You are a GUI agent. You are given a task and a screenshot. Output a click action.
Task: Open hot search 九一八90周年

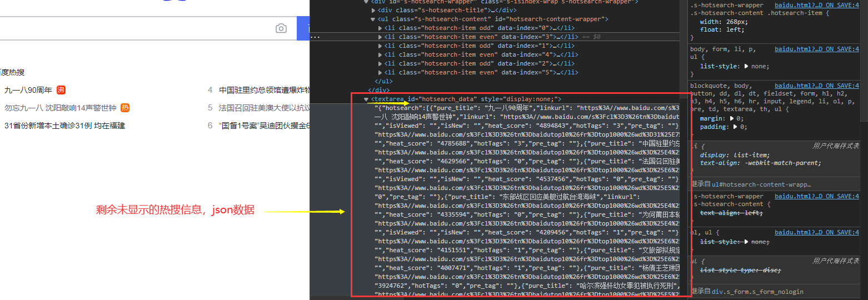pyautogui.click(x=28, y=90)
